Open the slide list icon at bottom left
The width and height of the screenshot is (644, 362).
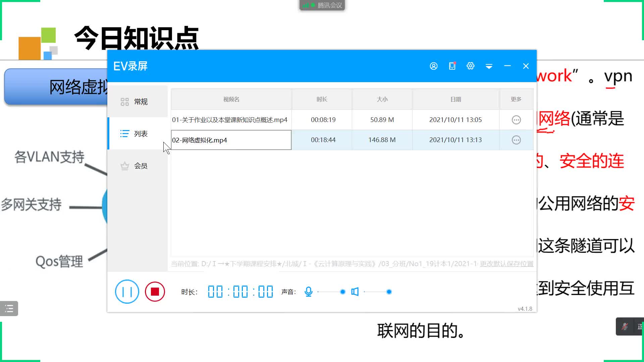9,308
